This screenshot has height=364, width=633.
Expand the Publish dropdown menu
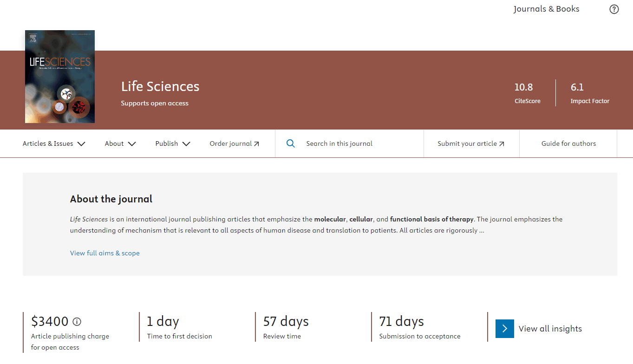pyautogui.click(x=173, y=143)
